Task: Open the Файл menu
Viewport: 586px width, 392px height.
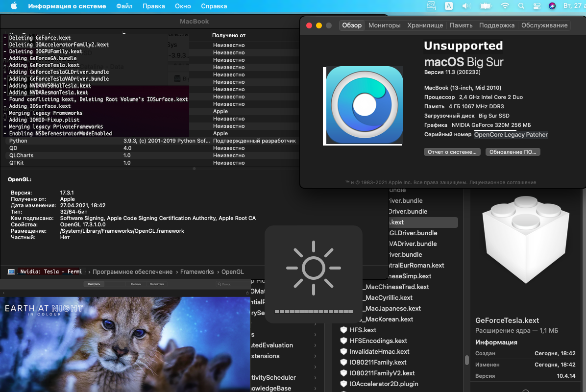Action: click(124, 6)
